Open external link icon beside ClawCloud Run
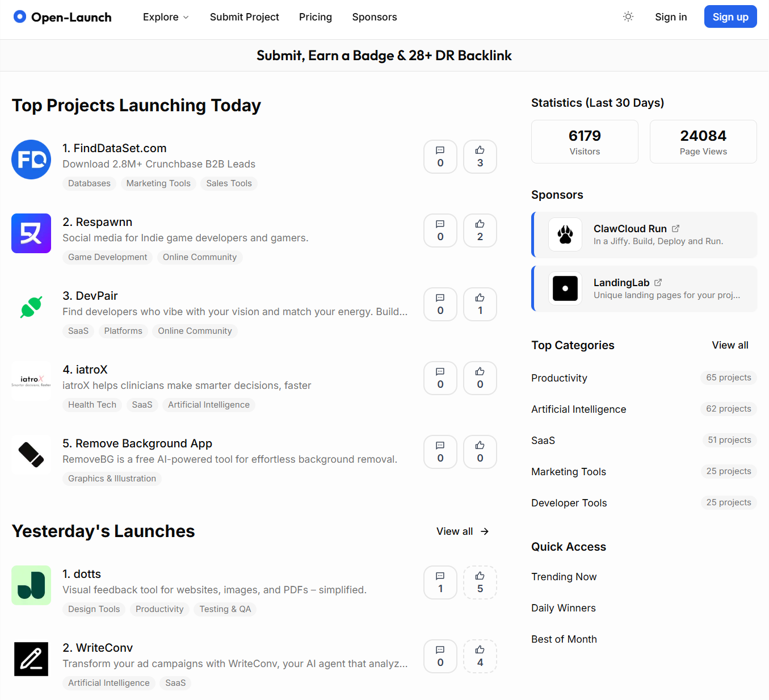The height and width of the screenshot is (700, 769). coord(675,229)
